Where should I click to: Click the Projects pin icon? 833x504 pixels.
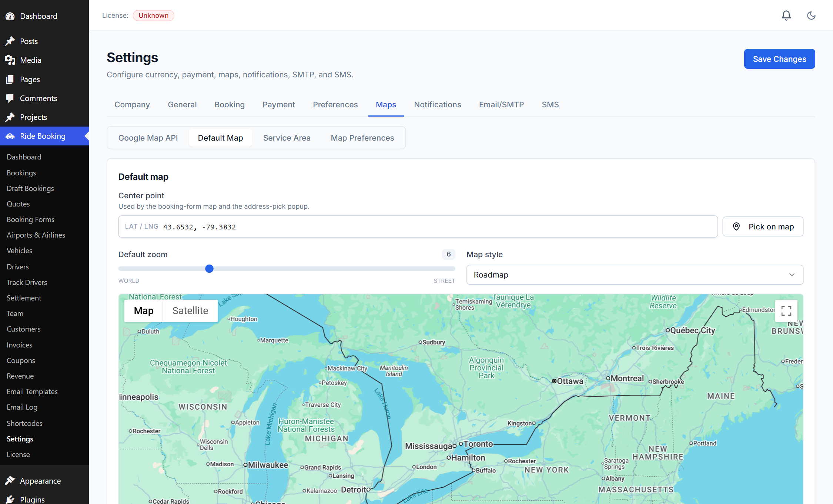pos(10,117)
